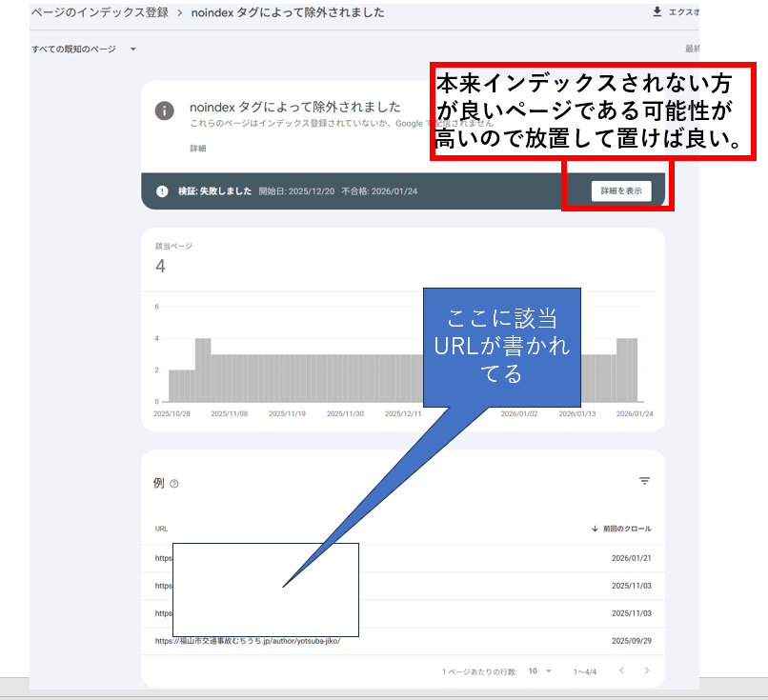The height and width of the screenshot is (700, 768).
Task: Click the URL column header
Action: 161,527
